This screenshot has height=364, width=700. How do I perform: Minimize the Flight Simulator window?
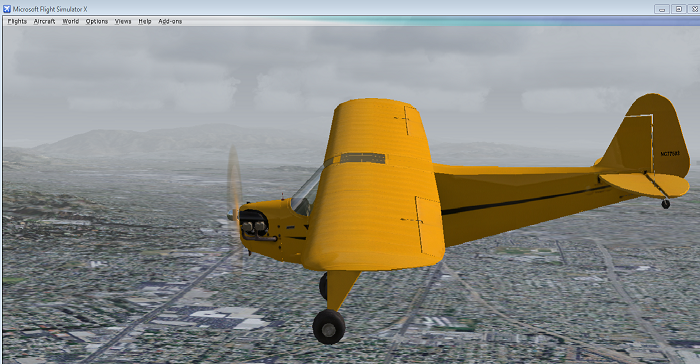coord(662,9)
